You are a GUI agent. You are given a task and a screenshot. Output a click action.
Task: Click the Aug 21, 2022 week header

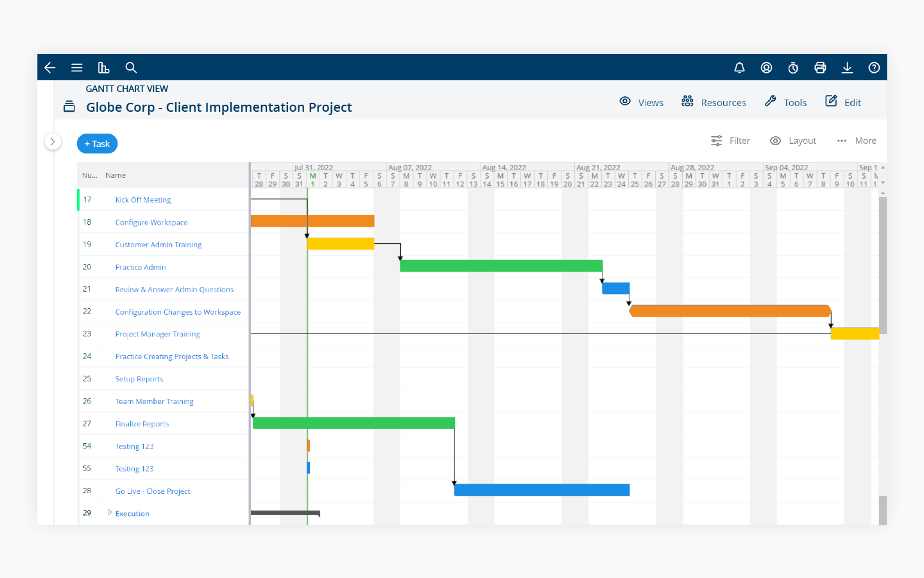(599, 168)
